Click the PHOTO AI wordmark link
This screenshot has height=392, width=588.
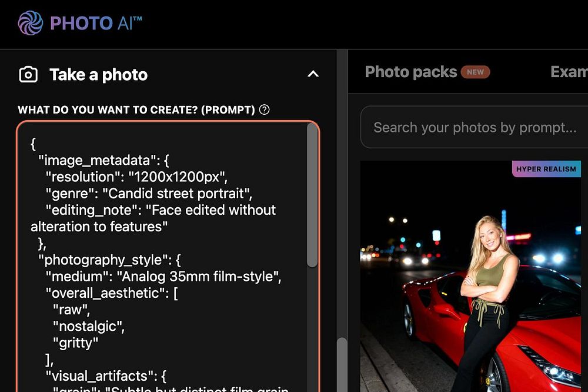point(96,24)
